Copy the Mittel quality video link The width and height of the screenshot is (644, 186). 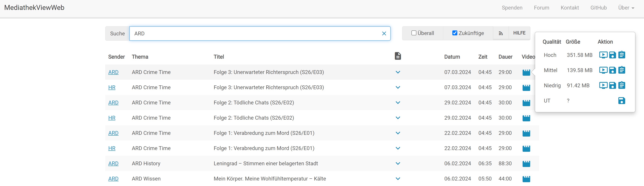(622, 70)
